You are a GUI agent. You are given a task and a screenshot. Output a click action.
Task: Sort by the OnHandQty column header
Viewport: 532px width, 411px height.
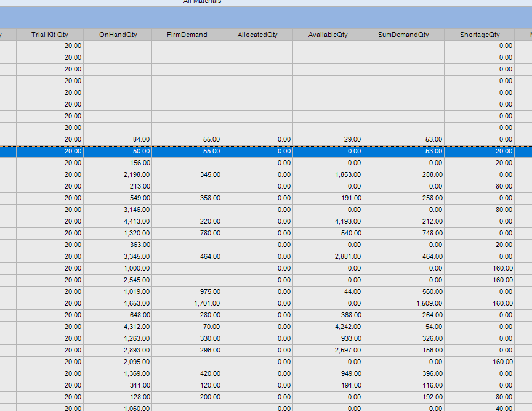tap(118, 35)
